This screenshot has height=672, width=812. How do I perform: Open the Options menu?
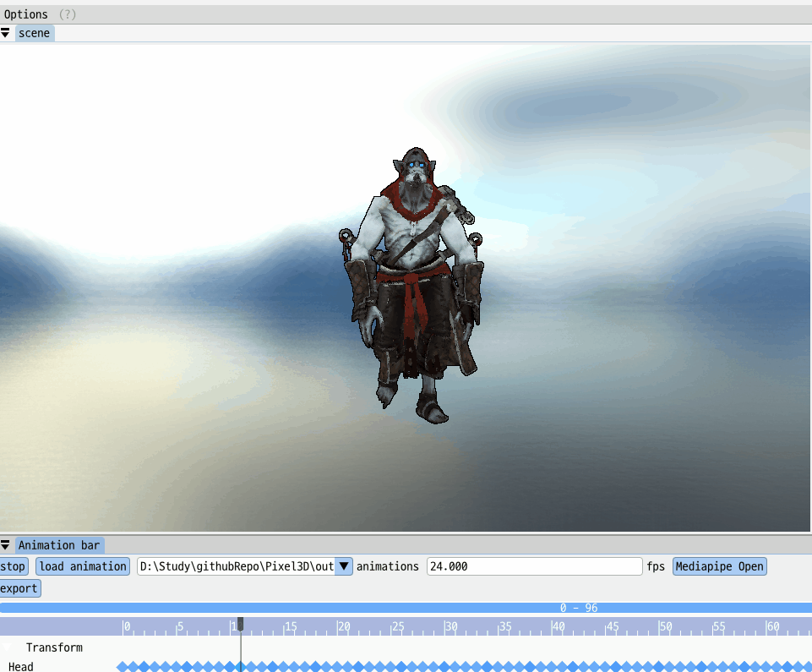(26, 14)
